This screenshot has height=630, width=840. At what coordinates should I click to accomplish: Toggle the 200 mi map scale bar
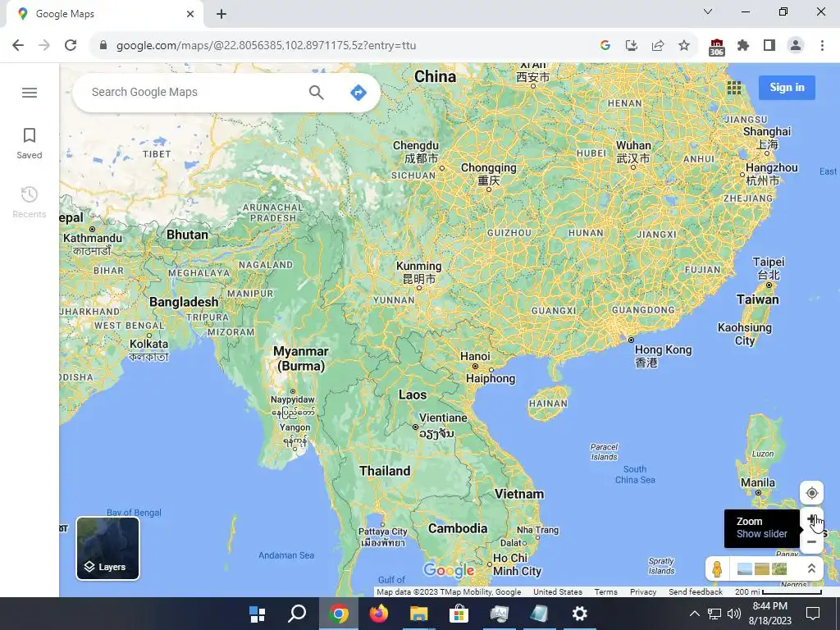point(778,592)
